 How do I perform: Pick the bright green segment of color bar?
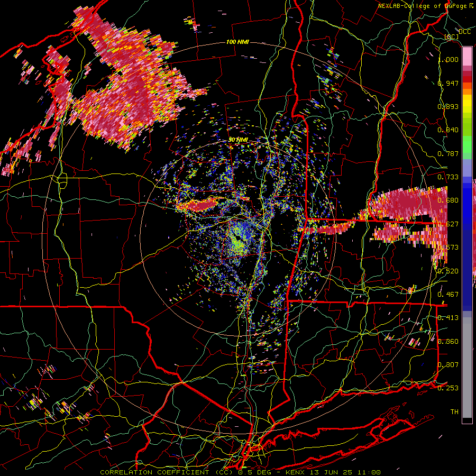coord(467,145)
